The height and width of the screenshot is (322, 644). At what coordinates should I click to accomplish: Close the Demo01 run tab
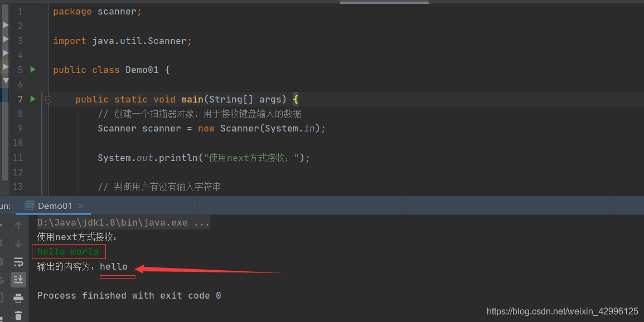point(81,206)
